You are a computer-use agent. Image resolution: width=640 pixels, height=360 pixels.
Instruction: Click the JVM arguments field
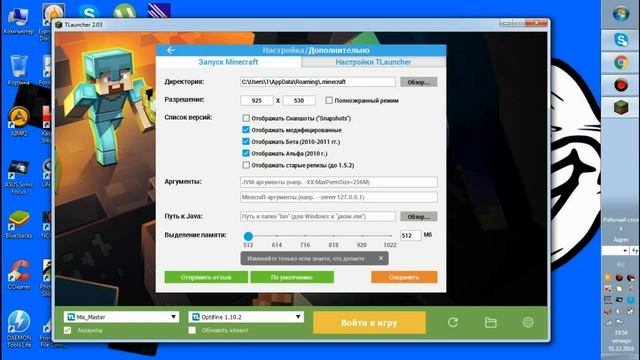339,182
